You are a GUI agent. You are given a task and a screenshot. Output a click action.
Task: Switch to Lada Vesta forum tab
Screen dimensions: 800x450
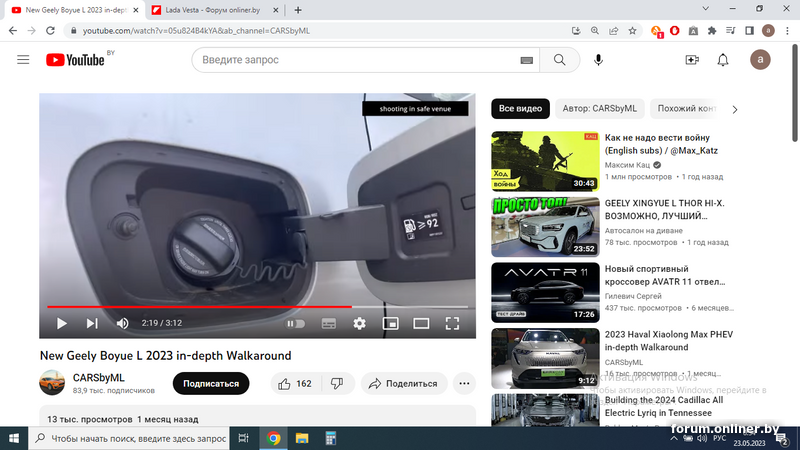click(213, 10)
